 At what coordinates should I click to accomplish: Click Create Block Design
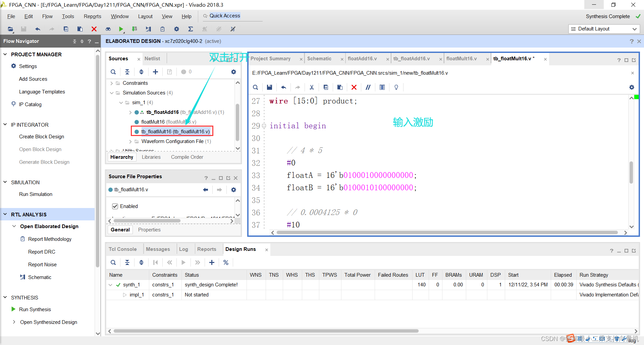point(42,137)
